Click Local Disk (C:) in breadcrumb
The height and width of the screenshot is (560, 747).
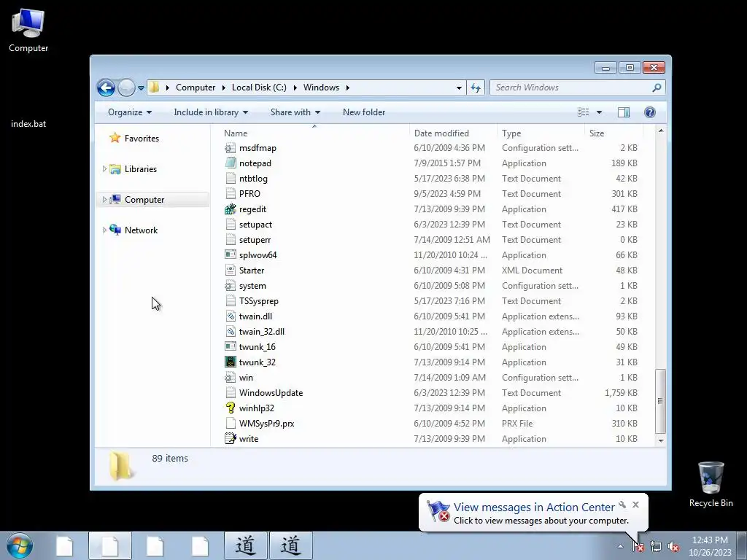click(259, 87)
